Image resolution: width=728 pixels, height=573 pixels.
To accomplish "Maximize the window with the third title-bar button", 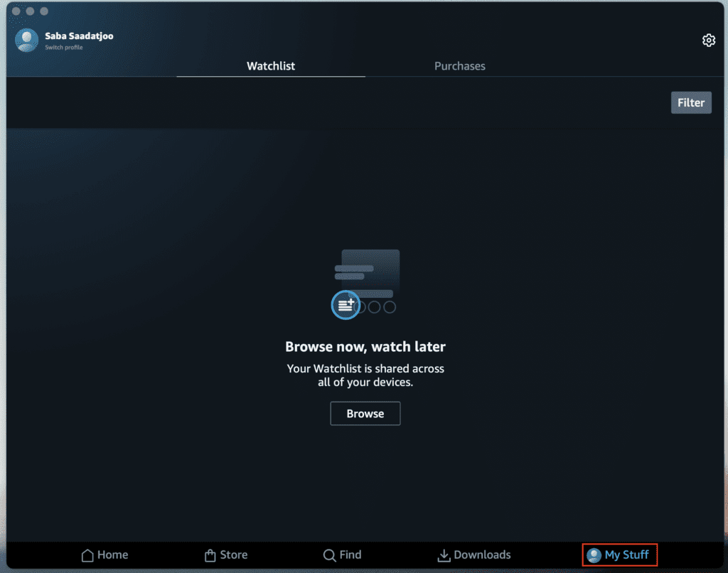I will point(44,11).
